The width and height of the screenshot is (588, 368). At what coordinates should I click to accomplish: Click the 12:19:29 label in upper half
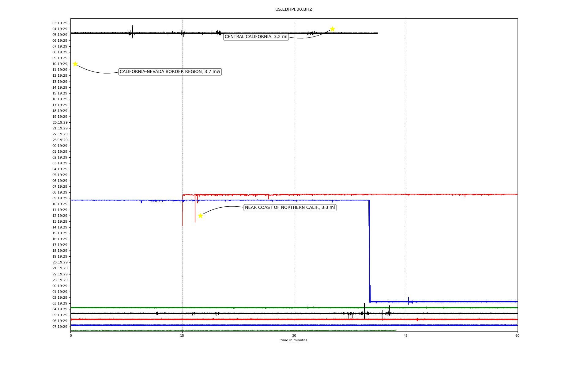[60, 75]
